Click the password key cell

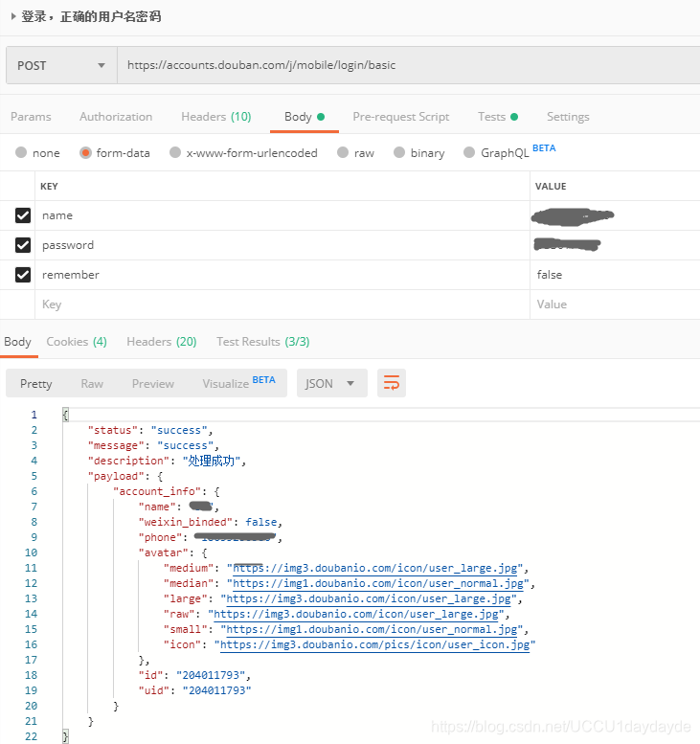(282, 245)
